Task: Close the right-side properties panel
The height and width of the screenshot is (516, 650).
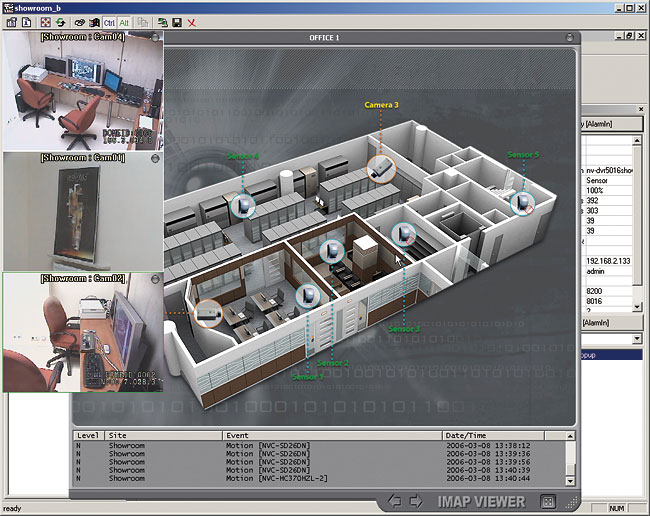Action: [x=641, y=109]
